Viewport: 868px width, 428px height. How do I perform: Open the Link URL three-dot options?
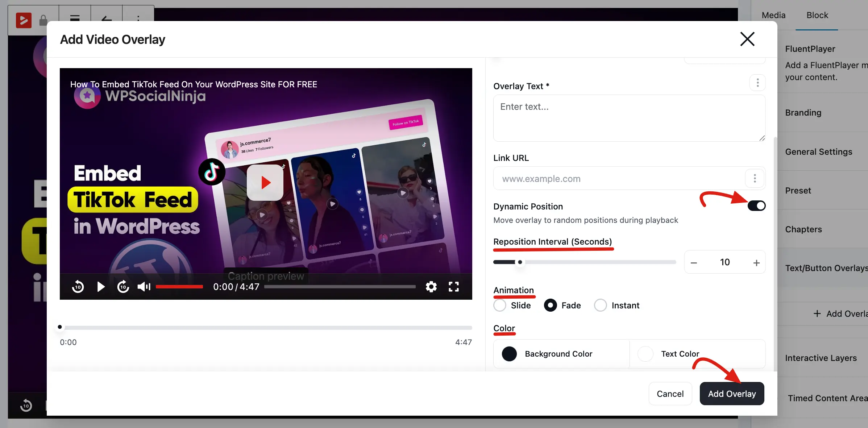click(x=755, y=178)
